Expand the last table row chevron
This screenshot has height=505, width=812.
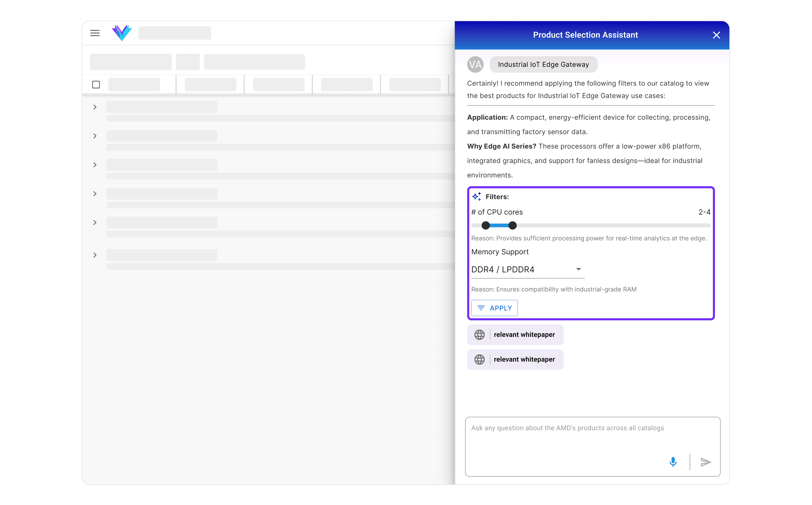95,255
